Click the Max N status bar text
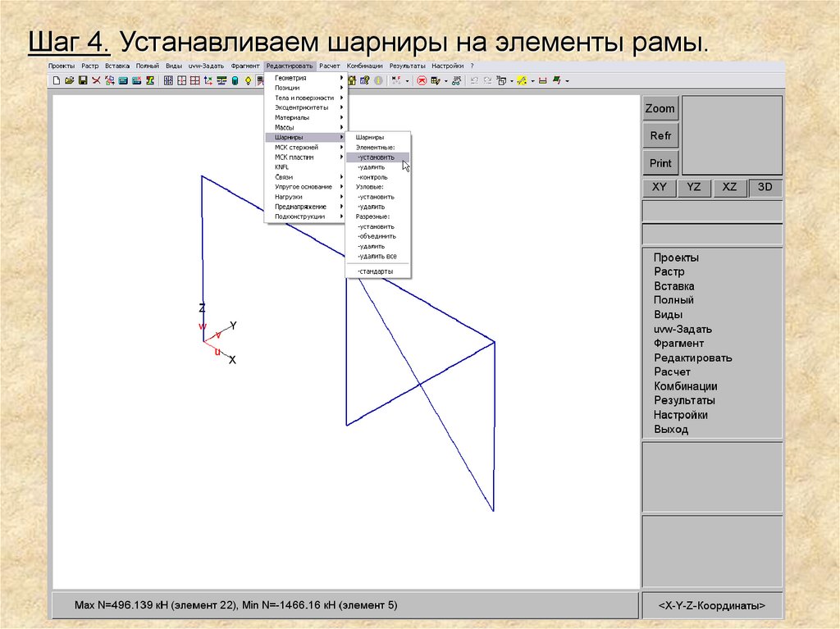The height and width of the screenshot is (629, 840). click(x=235, y=605)
